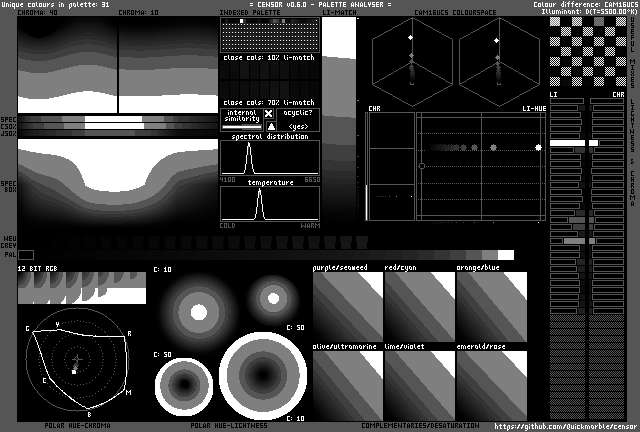Click the crosshair at the polar hue-chroma centre
Viewport: 640px width, 432px height.
(x=77, y=359)
